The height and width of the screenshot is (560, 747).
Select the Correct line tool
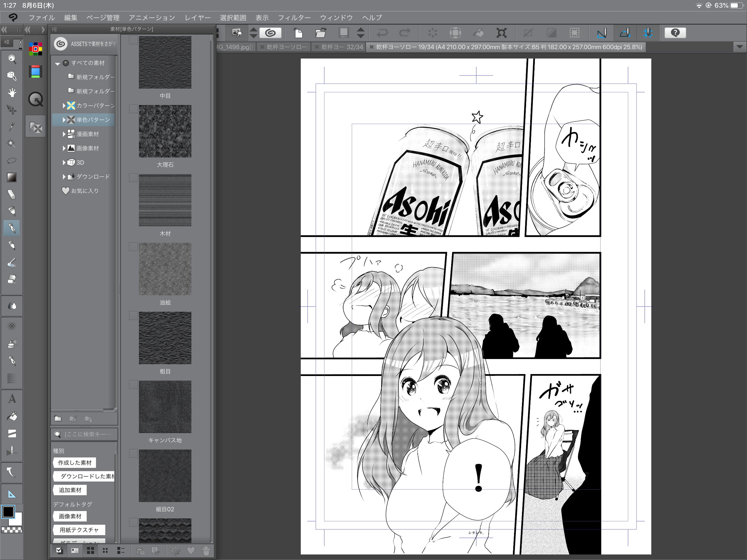point(12,472)
